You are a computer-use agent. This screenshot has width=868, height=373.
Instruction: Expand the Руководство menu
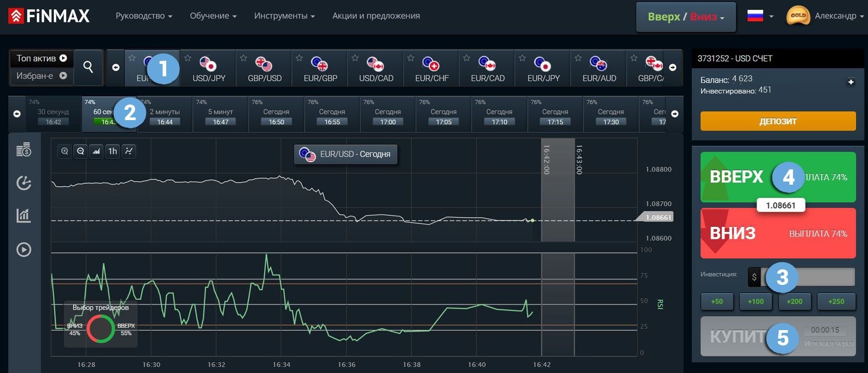click(144, 16)
